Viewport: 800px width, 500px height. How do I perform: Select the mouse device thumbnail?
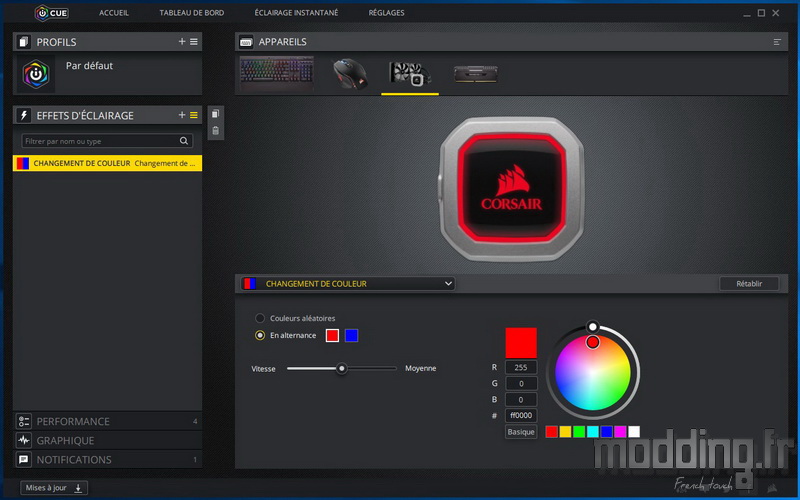point(350,74)
